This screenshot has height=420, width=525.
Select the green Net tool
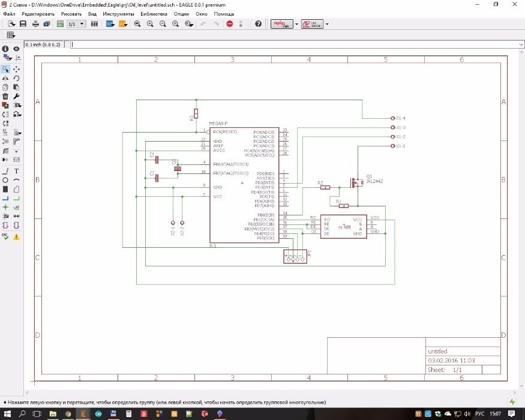16,198
